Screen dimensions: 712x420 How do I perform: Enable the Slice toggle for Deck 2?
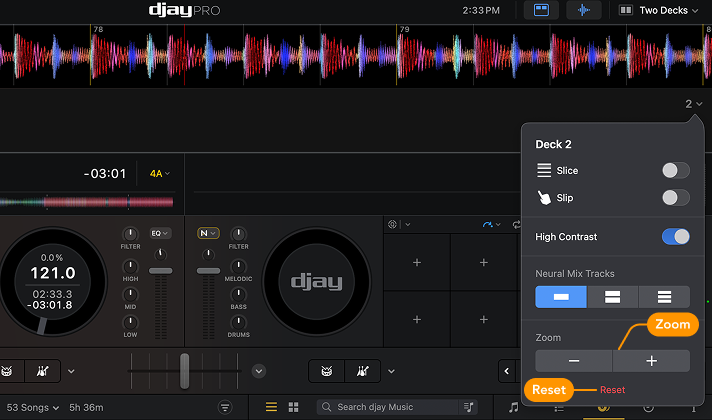[676, 171]
